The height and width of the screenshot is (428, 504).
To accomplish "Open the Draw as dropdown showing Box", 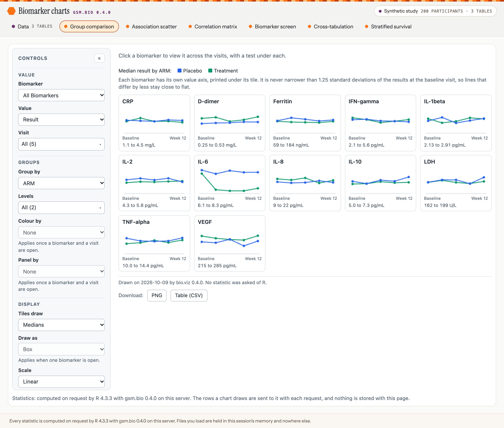I will pos(61,349).
